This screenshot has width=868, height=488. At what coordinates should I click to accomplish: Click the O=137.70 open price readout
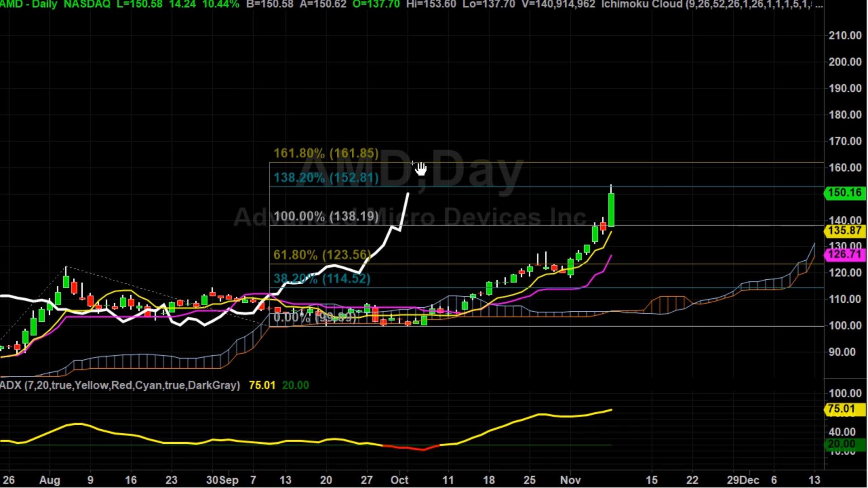pyautogui.click(x=375, y=5)
